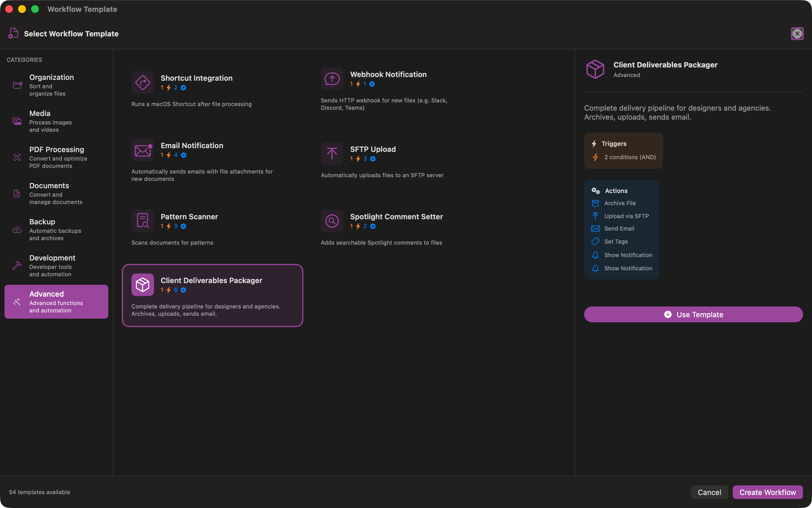The image size is (812, 508).
Task: Click the Archive File action icon
Action: 595,203
